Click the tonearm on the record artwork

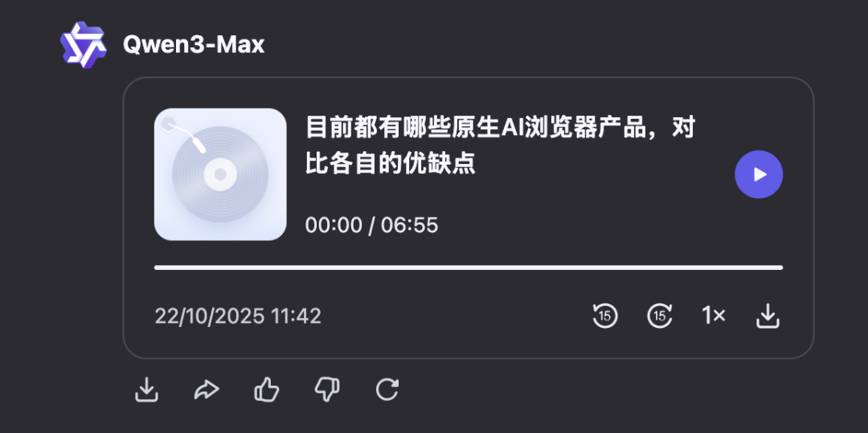(185, 136)
